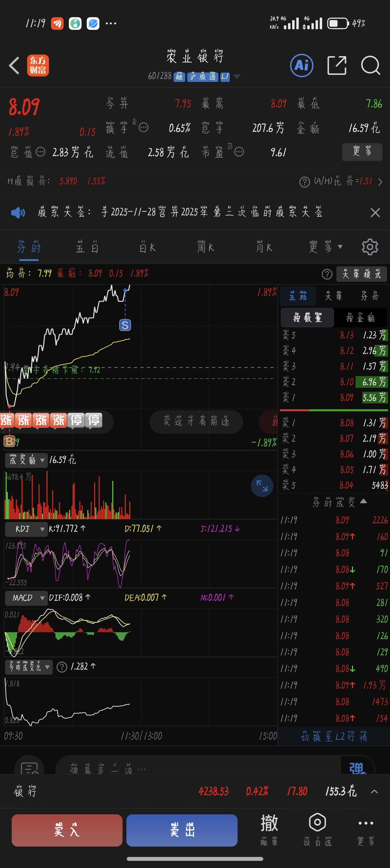
Task: Tap 买1 price 8.08 row
Action: click(334, 423)
